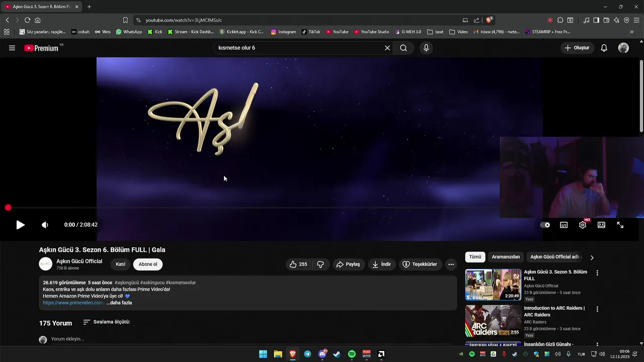The height and width of the screenshot is (362, 644).
Task: Run search with the magnifier button
Action: click(404, 48)
